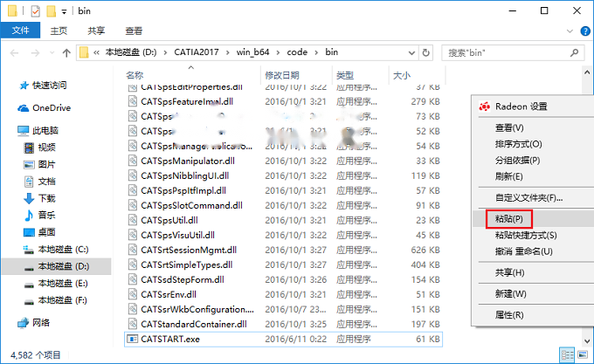Open the 查看 ribbon tab
This screenshot has width=594, height=364.
[x=134, y=31]
